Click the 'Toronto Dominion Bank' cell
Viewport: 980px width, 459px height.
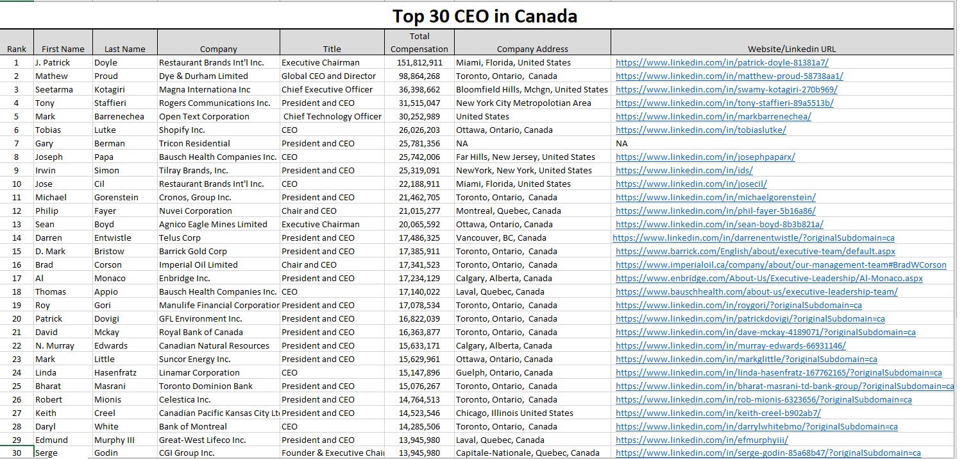[x=219, y=386]
